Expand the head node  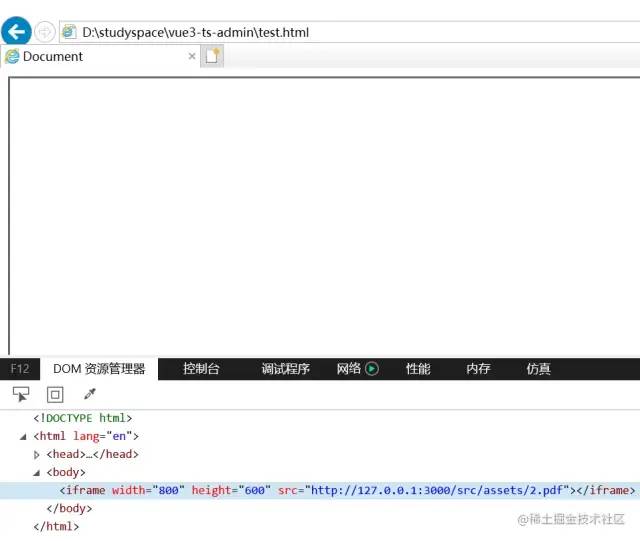(x=36, y=454)
